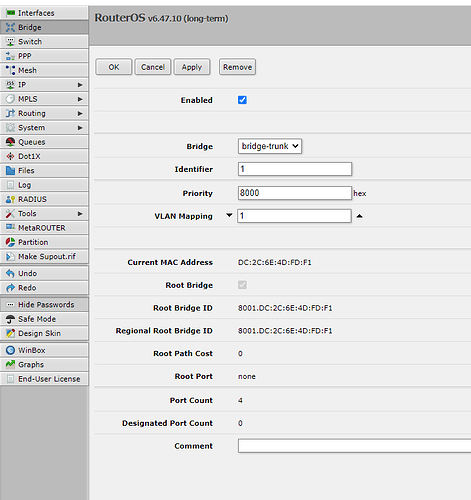Open the Bridge dropdown bridge-trunk
This screenshot has height=500, width=471.
[270, 146]
